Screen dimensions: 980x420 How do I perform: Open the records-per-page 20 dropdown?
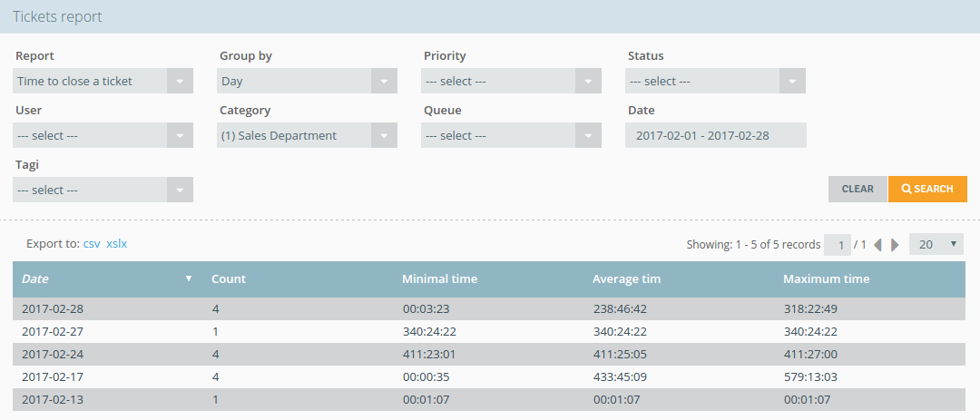click(x=936, y=244)
